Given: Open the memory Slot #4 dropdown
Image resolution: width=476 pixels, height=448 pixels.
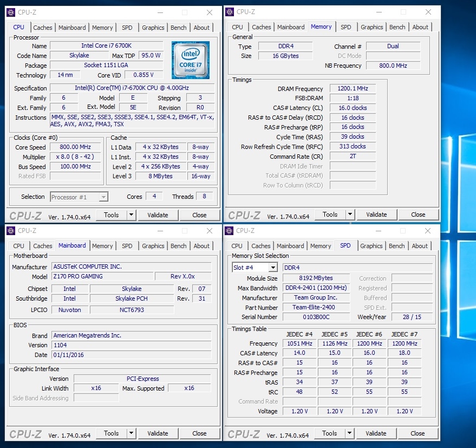Looking at the screenshot, I should [255, 267].
